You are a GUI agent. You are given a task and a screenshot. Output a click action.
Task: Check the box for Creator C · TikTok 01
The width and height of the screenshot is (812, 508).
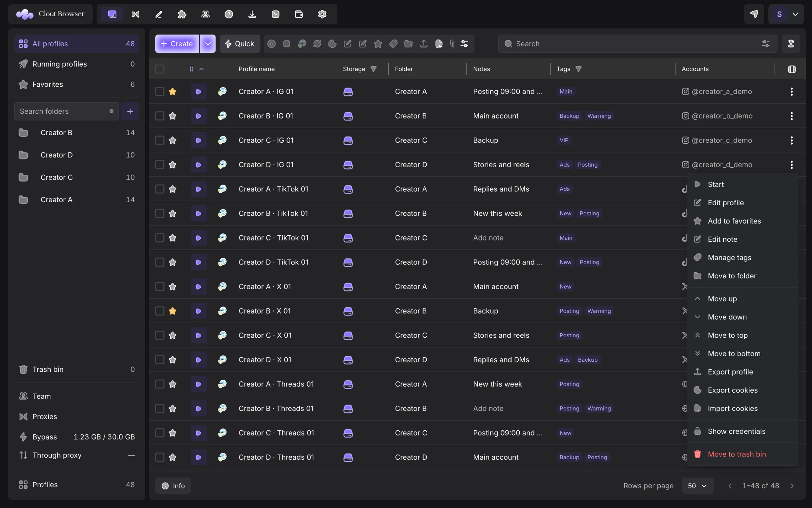pos(160,238)
